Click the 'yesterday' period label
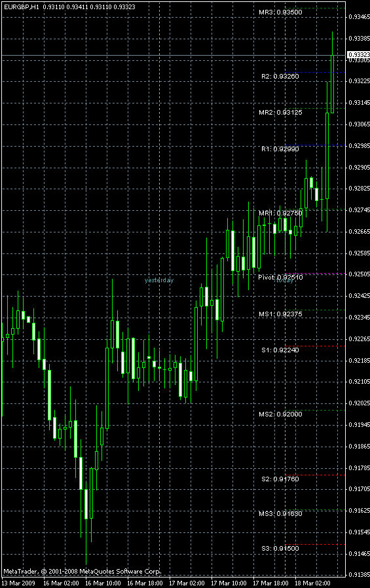370x588 pixels. click(159, 280)
